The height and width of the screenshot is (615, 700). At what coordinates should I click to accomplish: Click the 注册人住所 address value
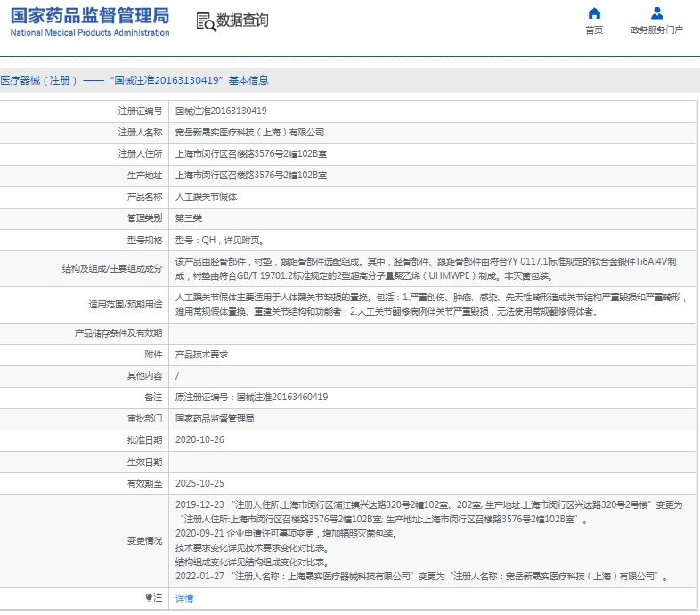pyautogui.click(x=251, y=153)
